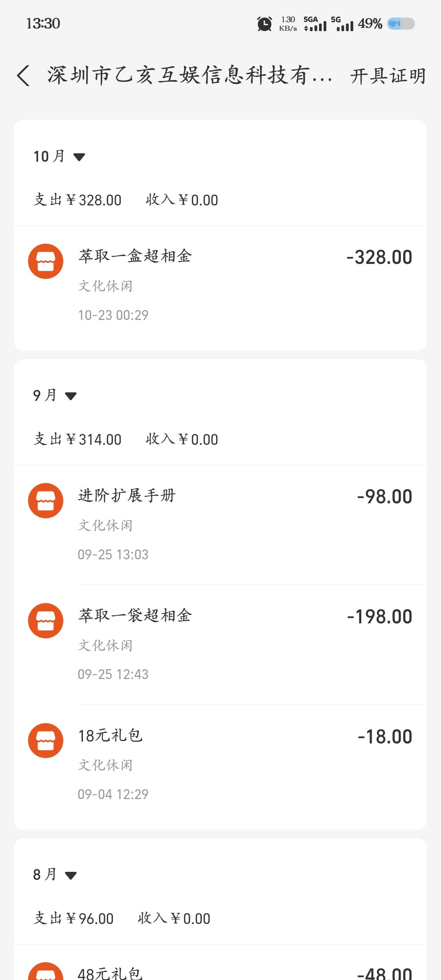Tap merchant icon for 萃取一盒超相金
The image size is (441, 980).
tap(45, 261)
